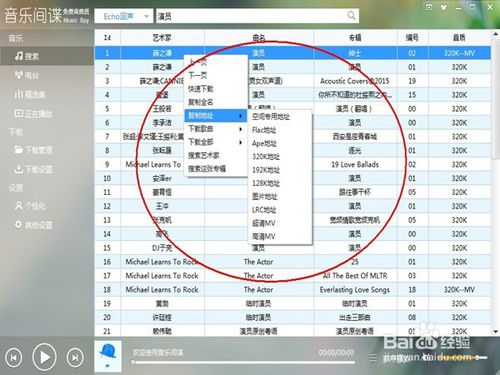The width and height of the screenshot is (500, 375).
Task: Select 图片地址 from the submenu
Action: click(x=280, y=196)
